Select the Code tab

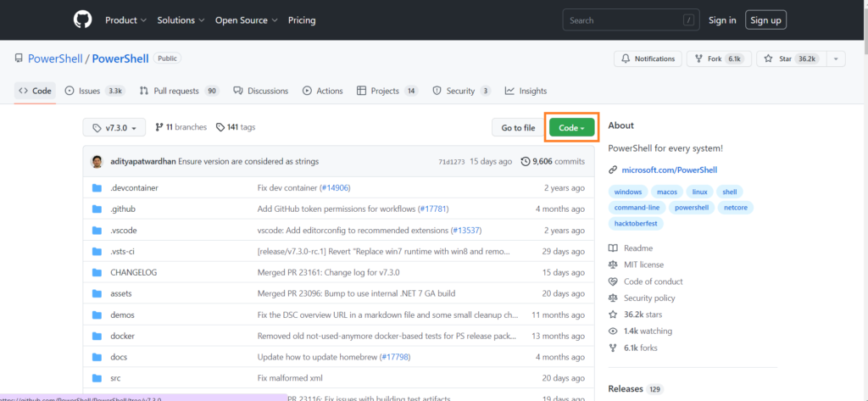pos(35,91)
